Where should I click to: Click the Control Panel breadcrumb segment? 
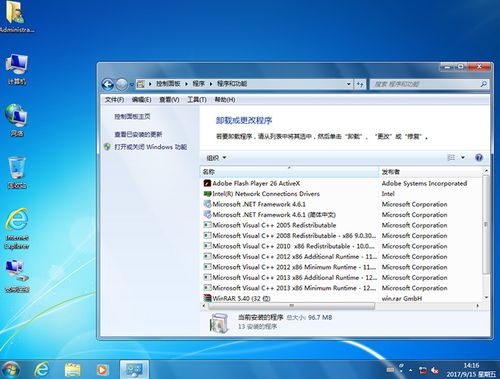(168, 84)
